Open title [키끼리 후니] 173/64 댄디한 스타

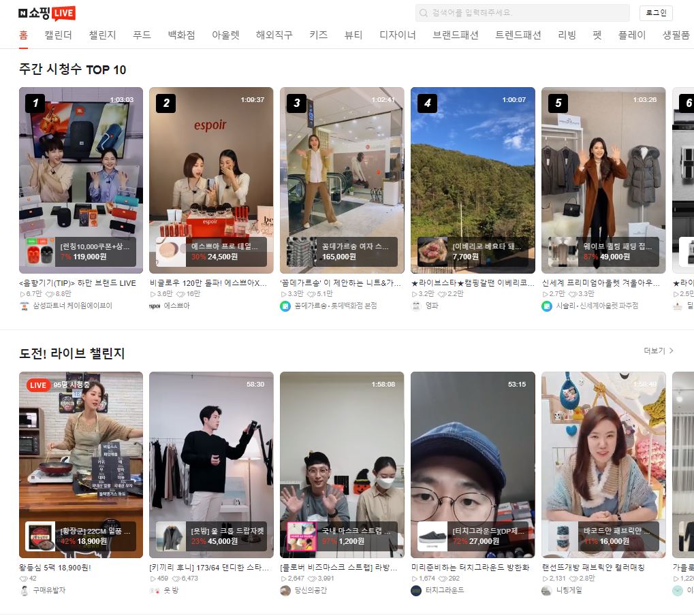pos(209,568)
